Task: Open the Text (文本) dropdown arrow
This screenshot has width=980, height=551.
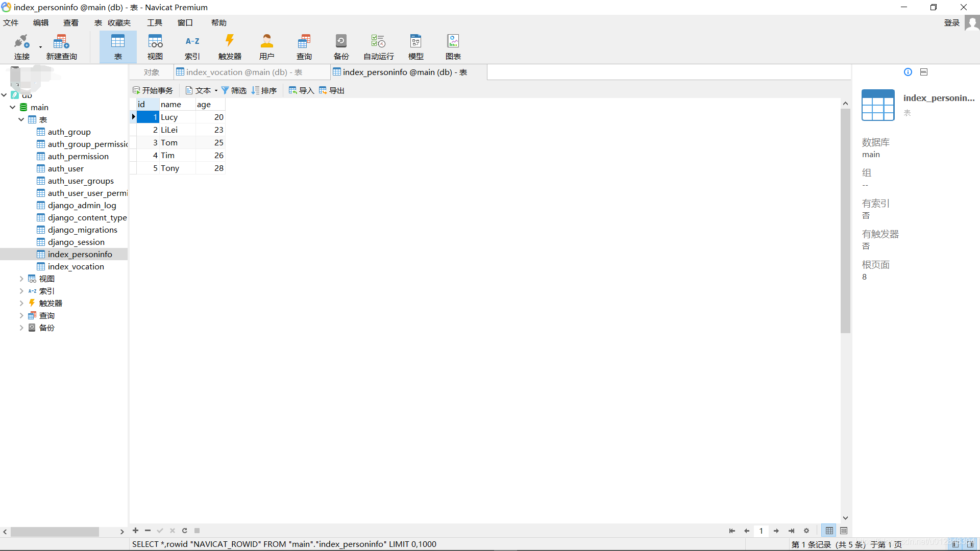Action: (216, 91)
